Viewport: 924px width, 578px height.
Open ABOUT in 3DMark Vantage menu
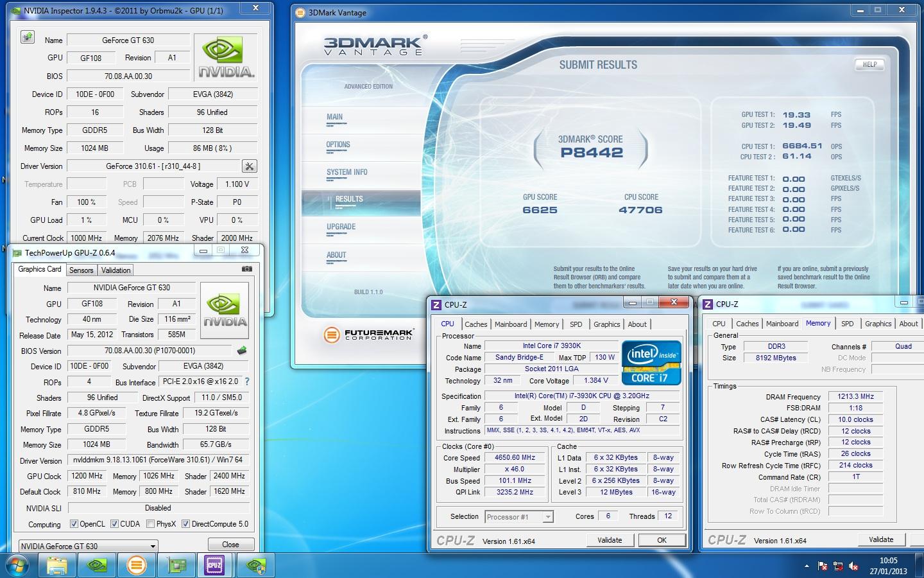pos(336,255)
